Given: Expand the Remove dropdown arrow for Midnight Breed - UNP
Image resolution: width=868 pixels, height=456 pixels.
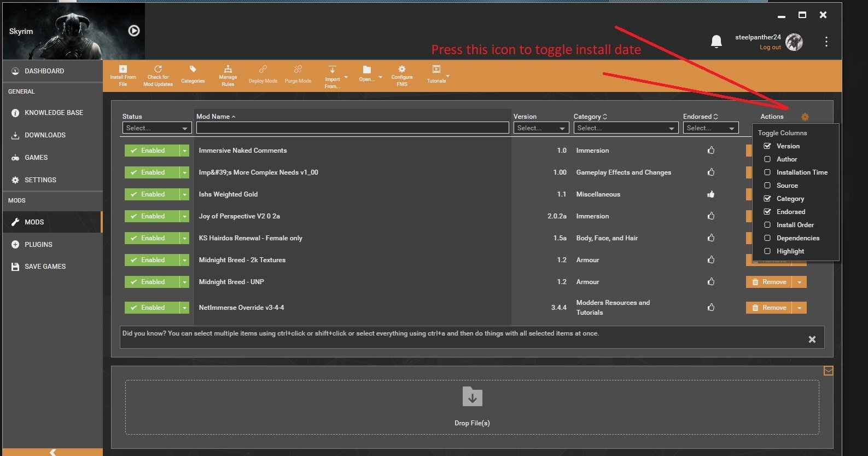Looking at the screenshot, I should tap(800, 282).
